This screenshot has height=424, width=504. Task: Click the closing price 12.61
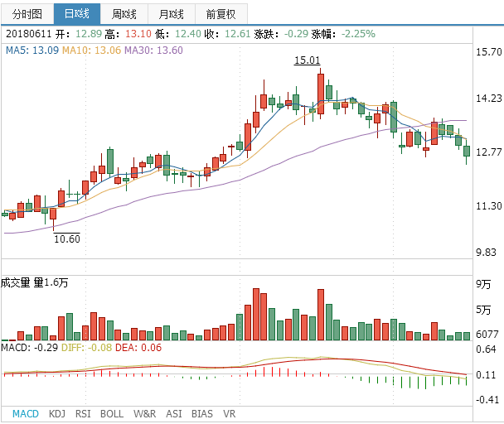click(x=238, y=34)
